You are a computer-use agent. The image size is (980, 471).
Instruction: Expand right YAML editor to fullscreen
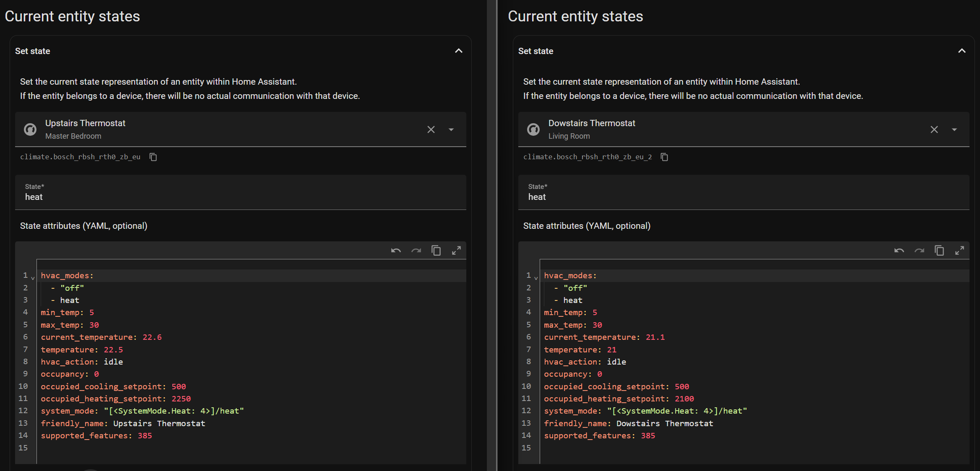[x=959, y=251]
